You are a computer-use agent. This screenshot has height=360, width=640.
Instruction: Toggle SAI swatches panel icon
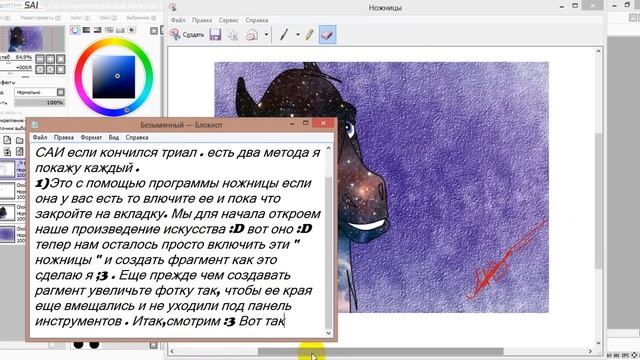pyautogui.click(x=120, y=30)
